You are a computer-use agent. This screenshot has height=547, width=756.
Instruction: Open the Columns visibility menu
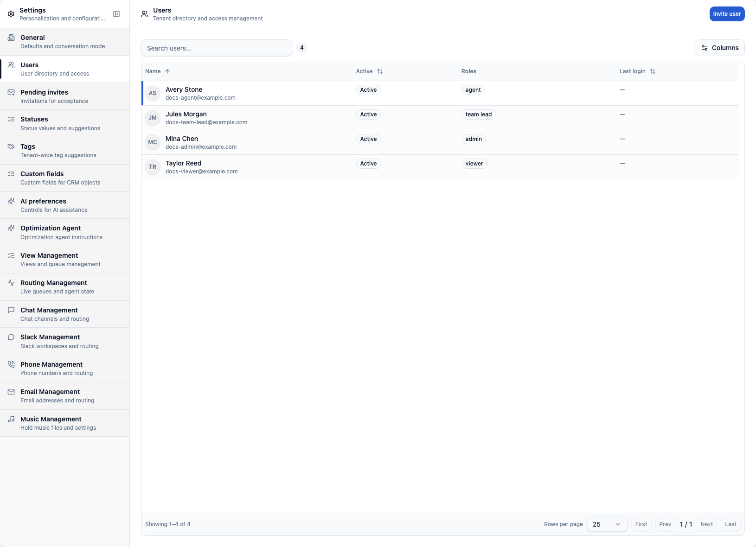click(719, 48)
